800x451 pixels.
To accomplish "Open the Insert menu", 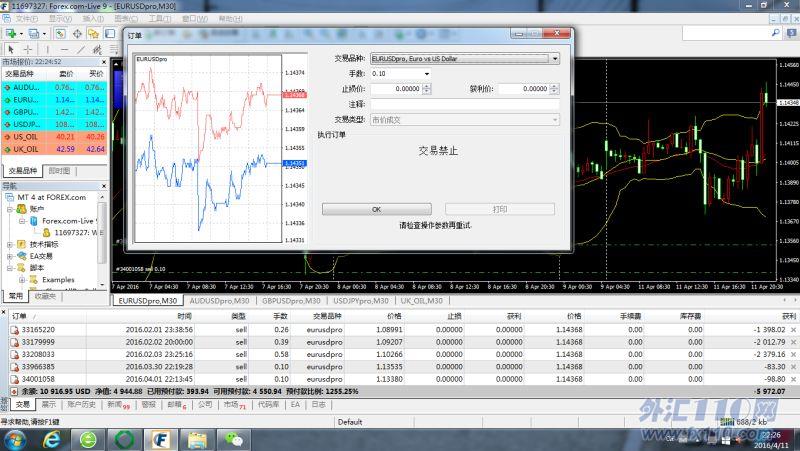I will [93, 19].
